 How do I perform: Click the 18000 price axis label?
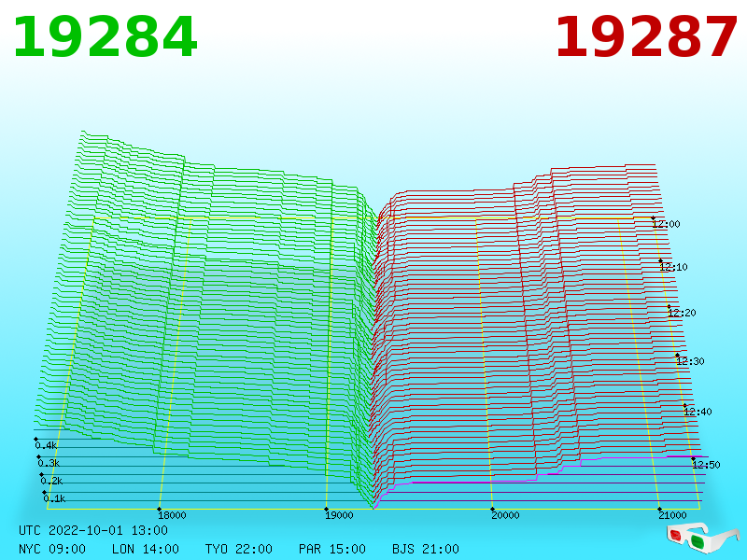pyautogui.click(x=172, y=515)
